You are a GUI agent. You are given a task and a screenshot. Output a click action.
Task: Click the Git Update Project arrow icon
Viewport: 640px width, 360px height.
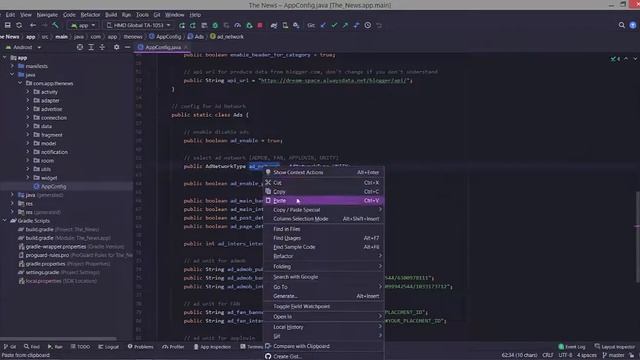[323, 25]
